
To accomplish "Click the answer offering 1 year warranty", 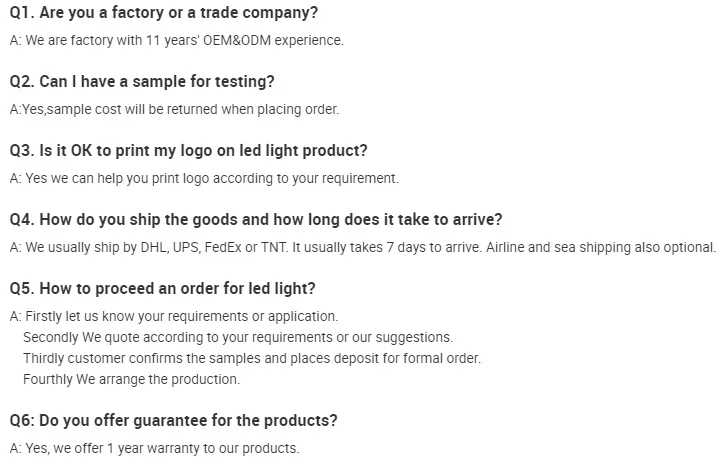I will 155,448.
